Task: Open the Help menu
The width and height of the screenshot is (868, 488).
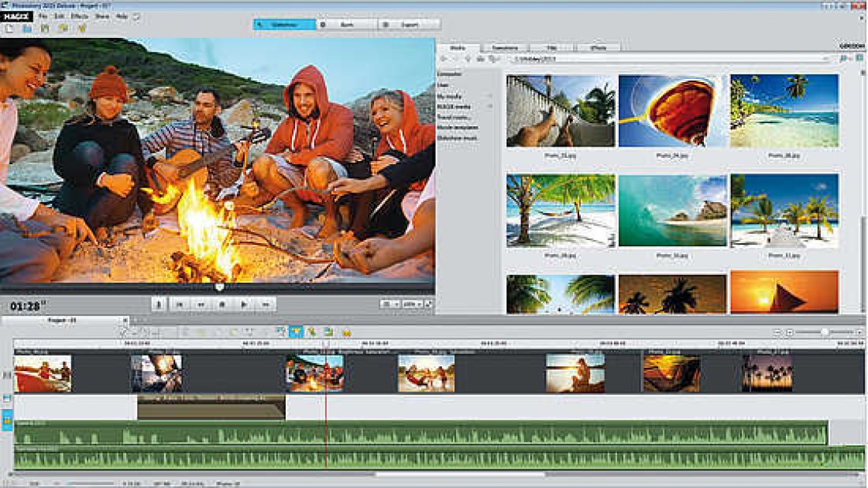Action: click(122, 16)
